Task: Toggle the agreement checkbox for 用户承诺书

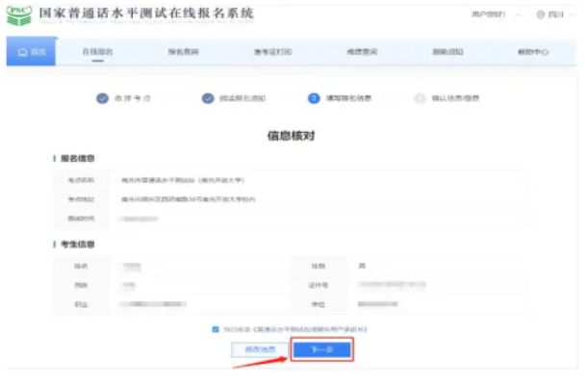Action: (216, 329)
